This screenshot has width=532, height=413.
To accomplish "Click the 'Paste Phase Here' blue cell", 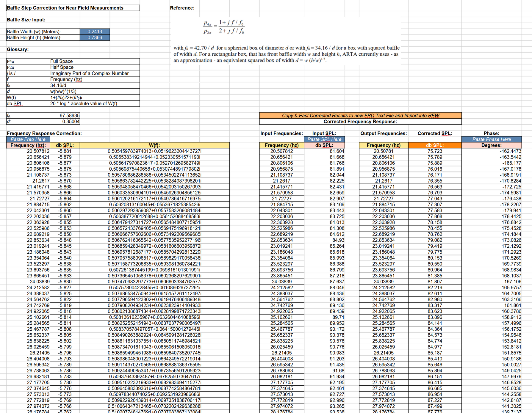I will coord(492,139).
